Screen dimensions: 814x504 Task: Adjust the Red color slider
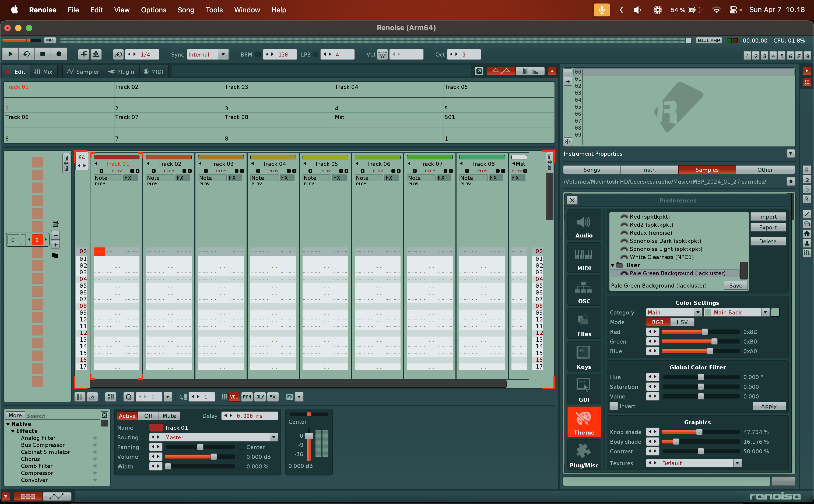(x=700, y=332)
